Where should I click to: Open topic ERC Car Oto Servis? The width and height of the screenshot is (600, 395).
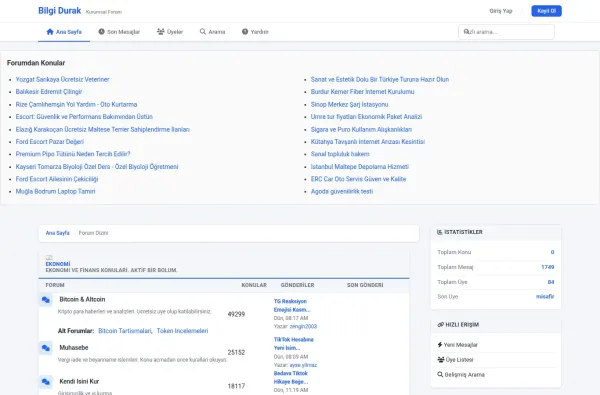point(358,179)
